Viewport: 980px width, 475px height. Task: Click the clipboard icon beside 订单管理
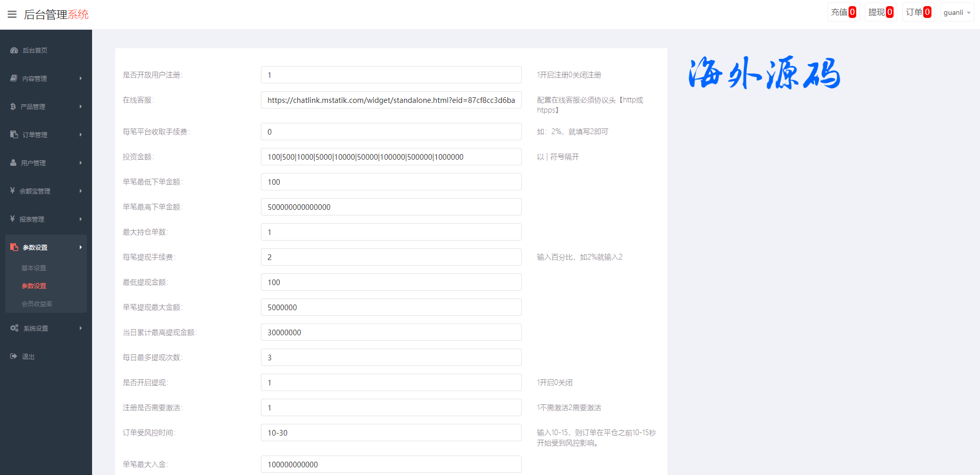[14, 135]
